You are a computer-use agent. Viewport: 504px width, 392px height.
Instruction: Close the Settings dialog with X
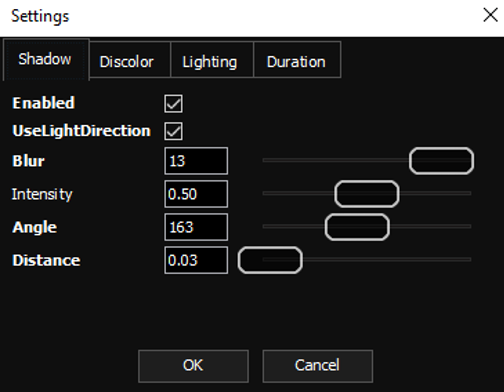pos(490,15)
